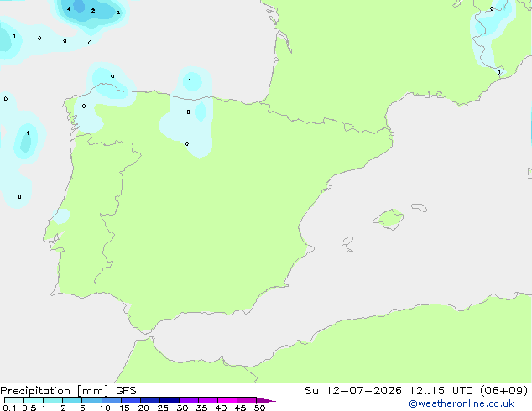Click the '20' legend scale label
The width and height of the screenshot is (532, 411).
tap(143, 408)
